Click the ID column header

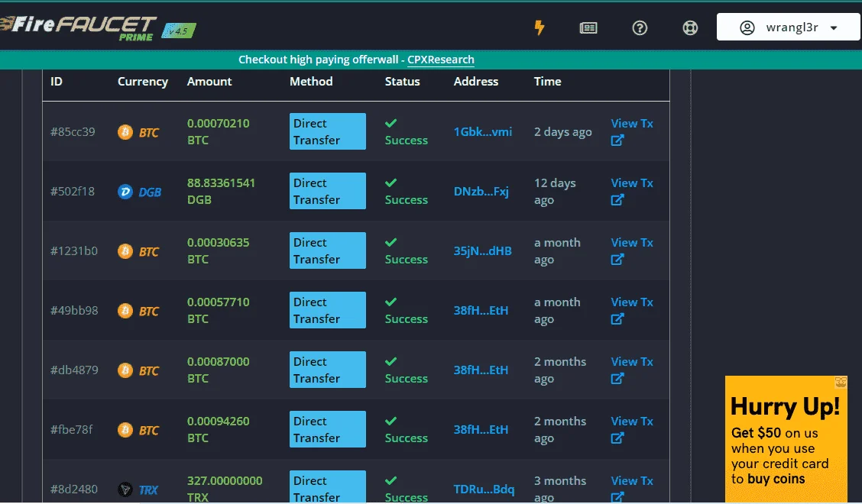point(57,82)
